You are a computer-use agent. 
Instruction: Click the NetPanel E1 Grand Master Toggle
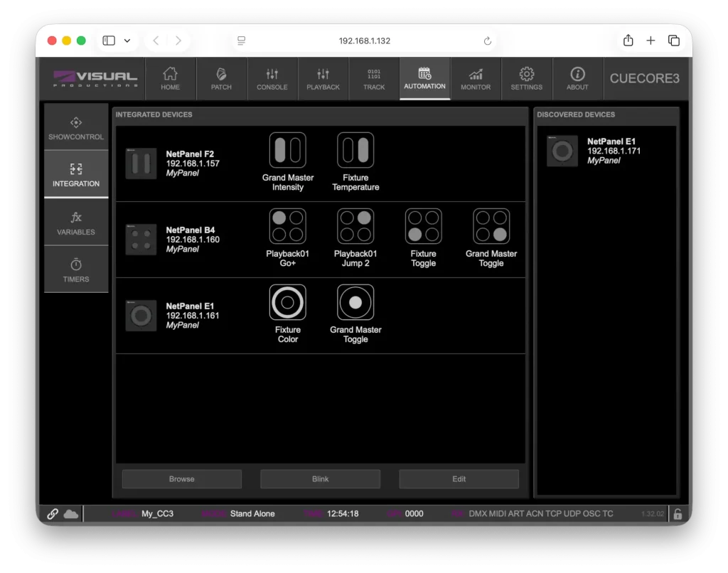[x=355, y=302]
